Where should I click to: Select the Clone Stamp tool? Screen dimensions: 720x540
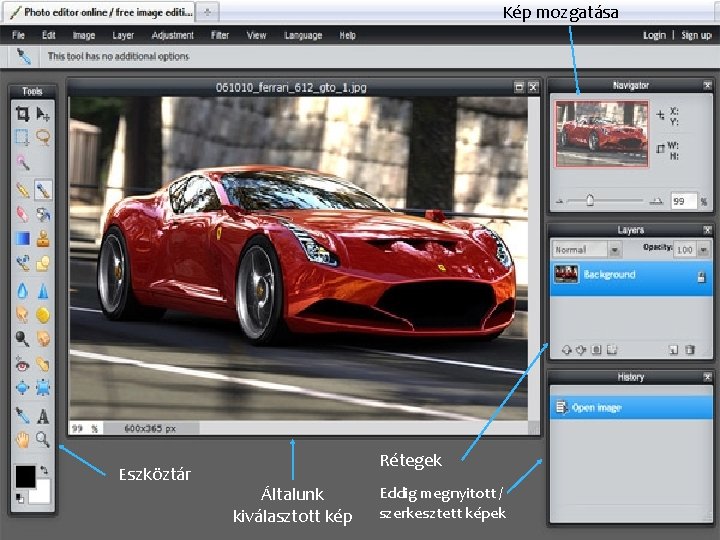tap(43, 239)
